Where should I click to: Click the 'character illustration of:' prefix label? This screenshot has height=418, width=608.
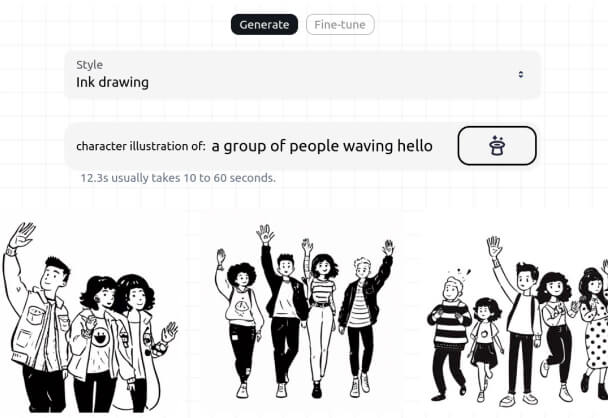coord(140,147)
